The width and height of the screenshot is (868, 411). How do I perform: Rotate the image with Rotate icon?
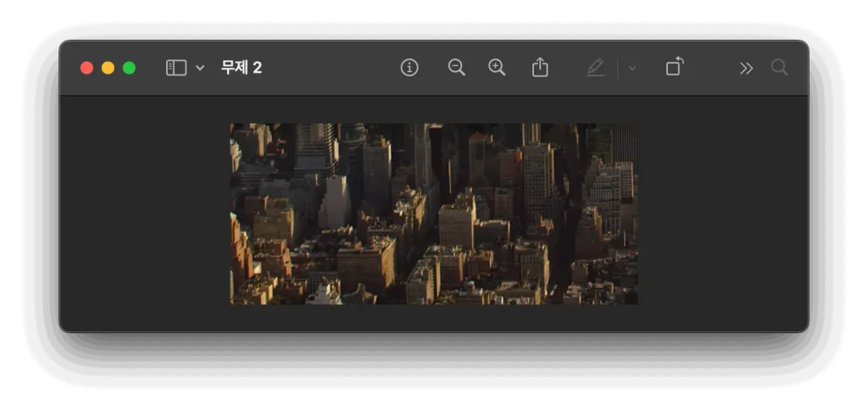(674, 67)
